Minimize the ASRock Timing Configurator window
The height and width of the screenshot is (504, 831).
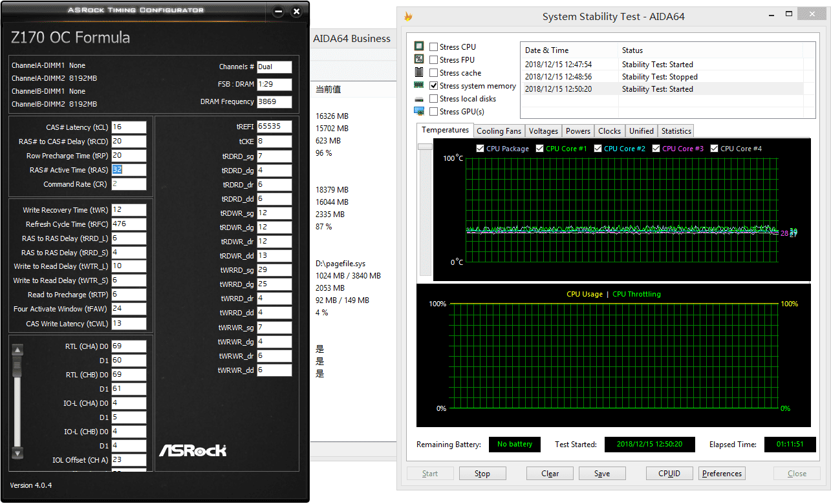[278, 12]
